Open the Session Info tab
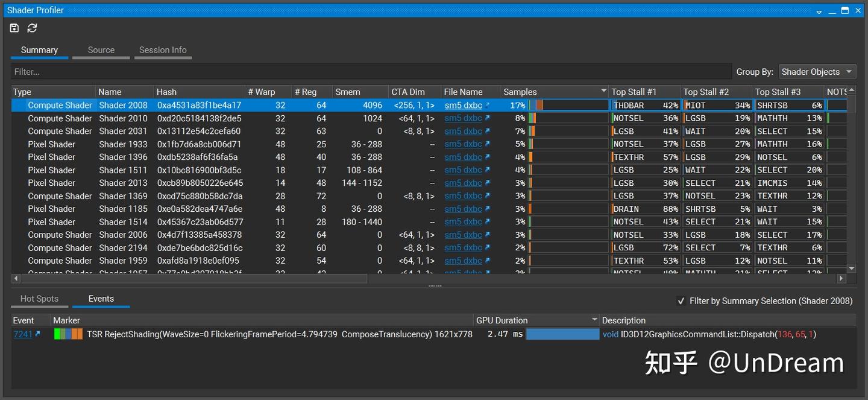Screen dimensions: 868x400 [163, 50]
